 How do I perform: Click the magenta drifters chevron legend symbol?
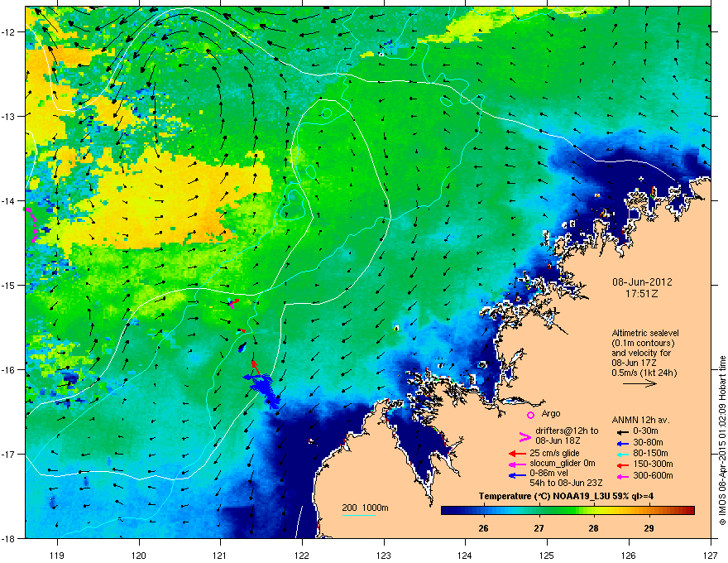tap(524, 437)
